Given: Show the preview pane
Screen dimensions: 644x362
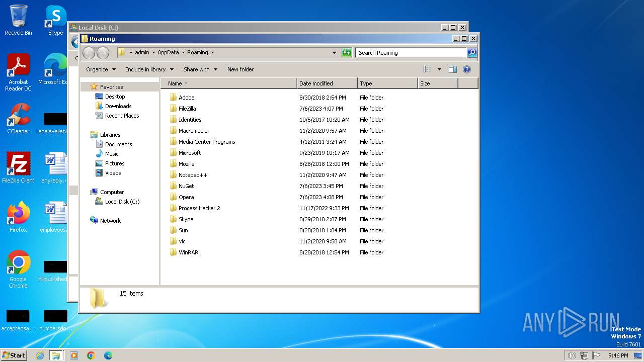Looking at the screenshot, I should (453, 69).
